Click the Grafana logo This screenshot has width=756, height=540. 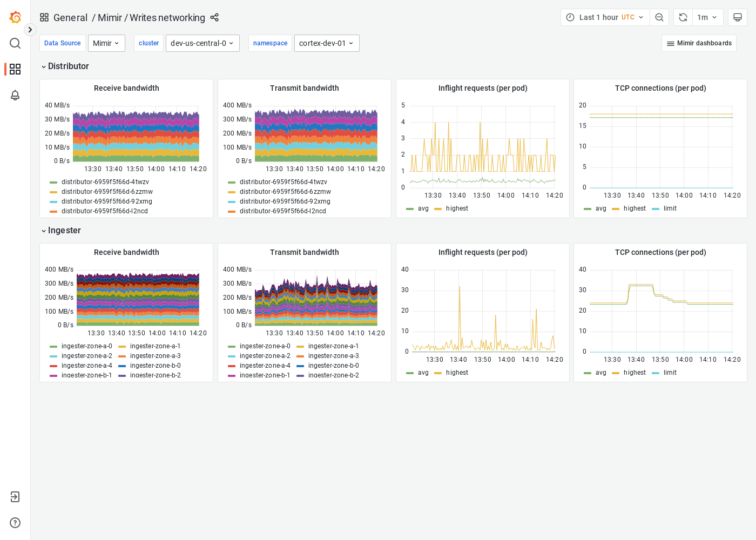click(x=15, y=16)
